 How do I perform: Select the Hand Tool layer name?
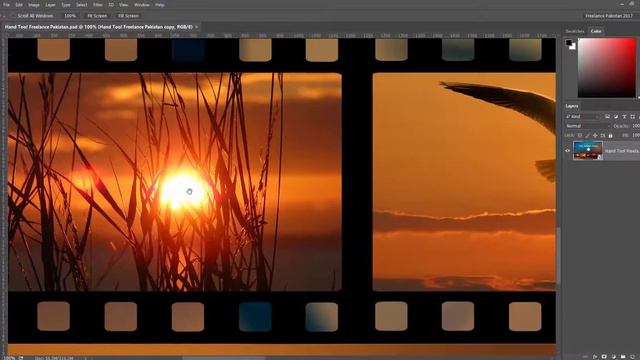(x=622, y=151)
